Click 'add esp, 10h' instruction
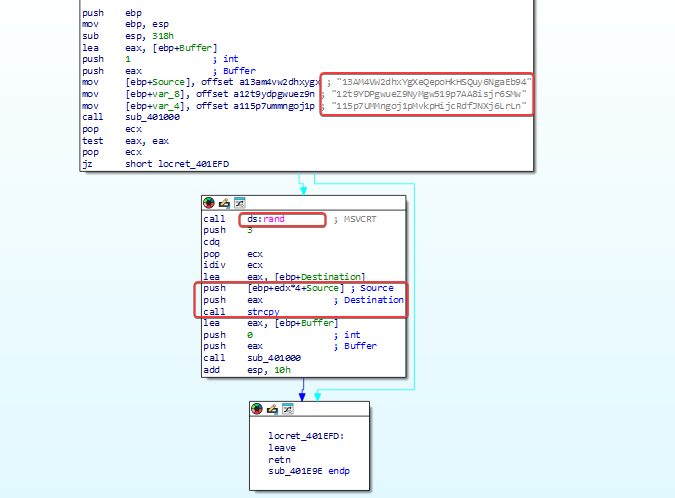 click(x=247, y=370)
